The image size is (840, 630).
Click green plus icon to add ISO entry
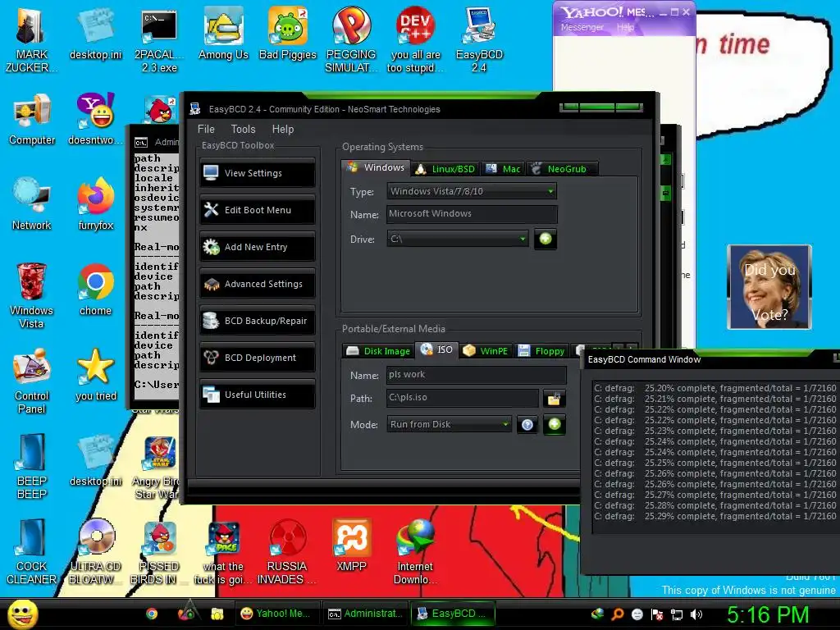click(x=555, y=424)
